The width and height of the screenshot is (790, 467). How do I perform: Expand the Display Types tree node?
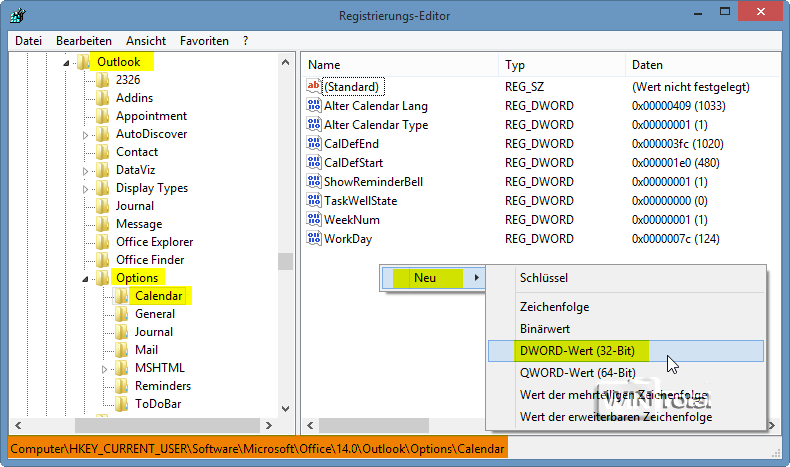coord(85,189)
